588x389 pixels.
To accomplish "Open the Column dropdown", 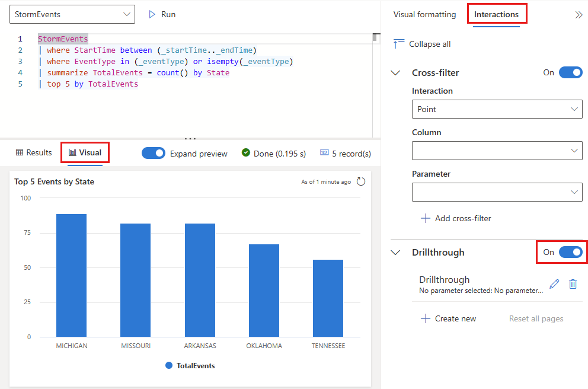I will pyautogui.click(x=497, y=151).
